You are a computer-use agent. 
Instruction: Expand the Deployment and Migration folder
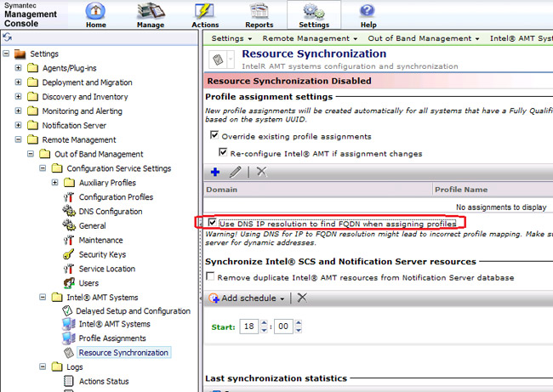(19, 82)
